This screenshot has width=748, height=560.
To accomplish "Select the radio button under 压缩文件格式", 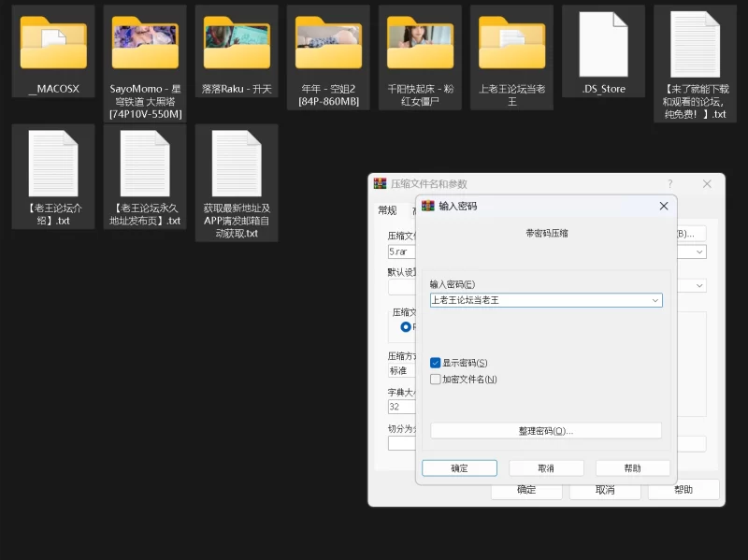I will click(x=406, y=327).
